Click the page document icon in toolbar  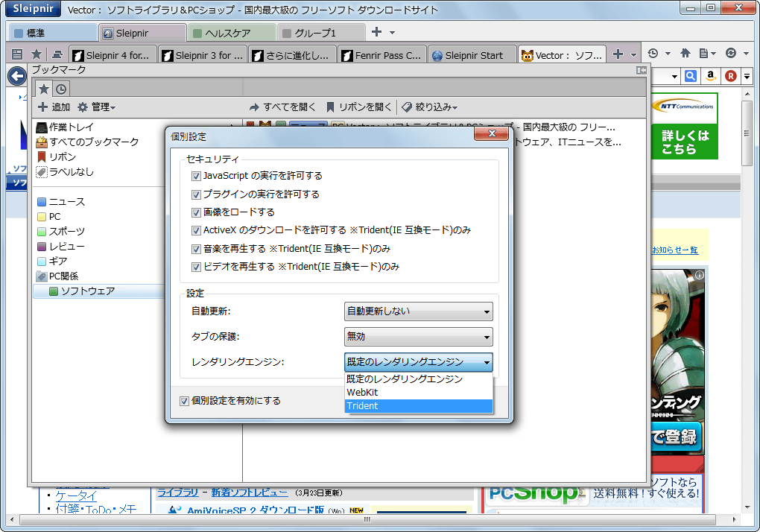click(704, 54)
